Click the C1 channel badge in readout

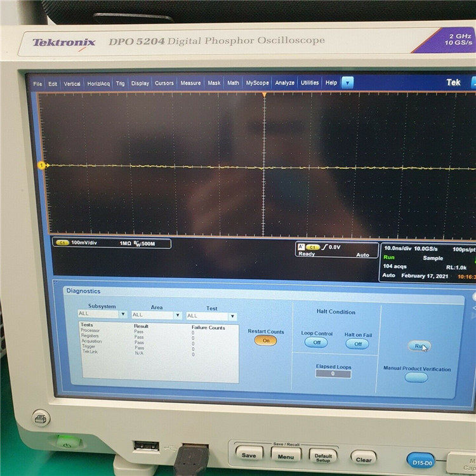click(63, 242)
